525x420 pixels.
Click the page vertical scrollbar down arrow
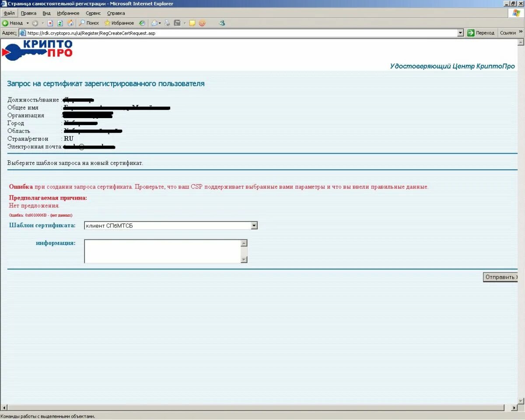[521, 401]
